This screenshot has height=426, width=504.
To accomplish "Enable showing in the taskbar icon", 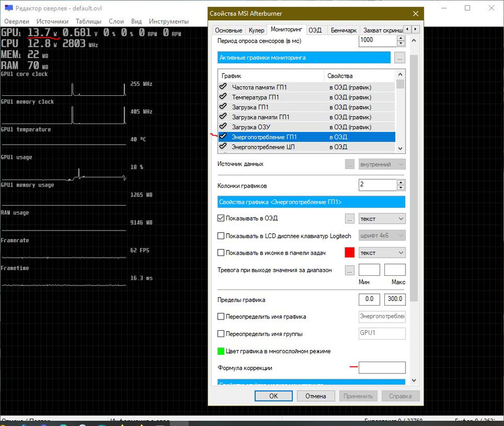I will point(221,253).
